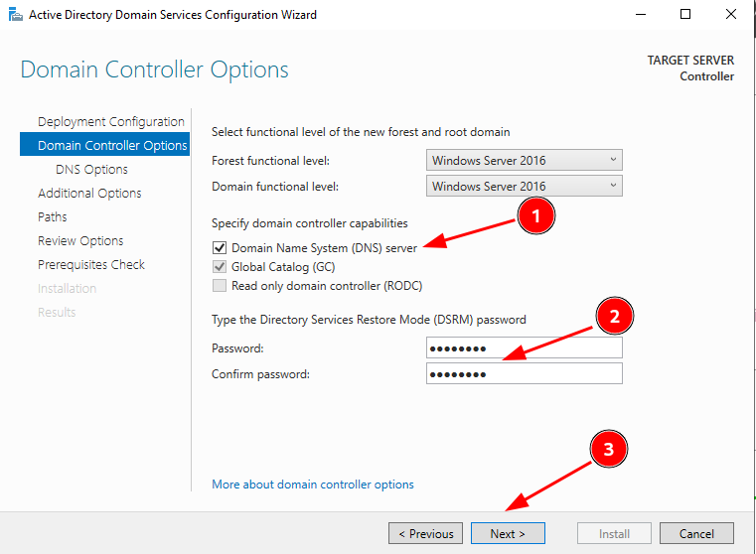
Task: Maximize the wizard window
Action: [x=685, y=15]
